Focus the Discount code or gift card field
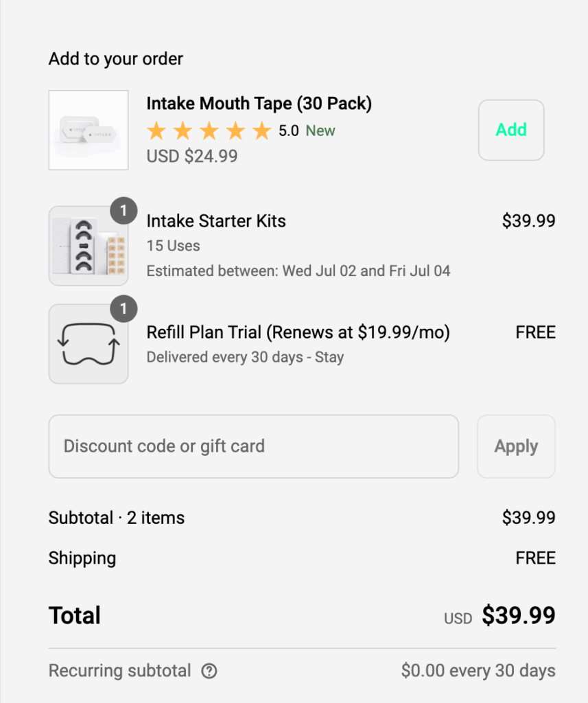 253,446
